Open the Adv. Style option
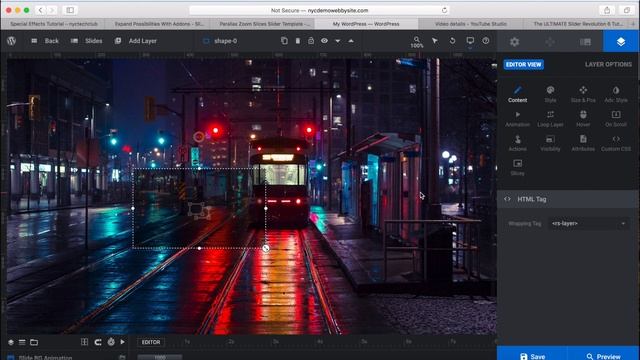 616,94
